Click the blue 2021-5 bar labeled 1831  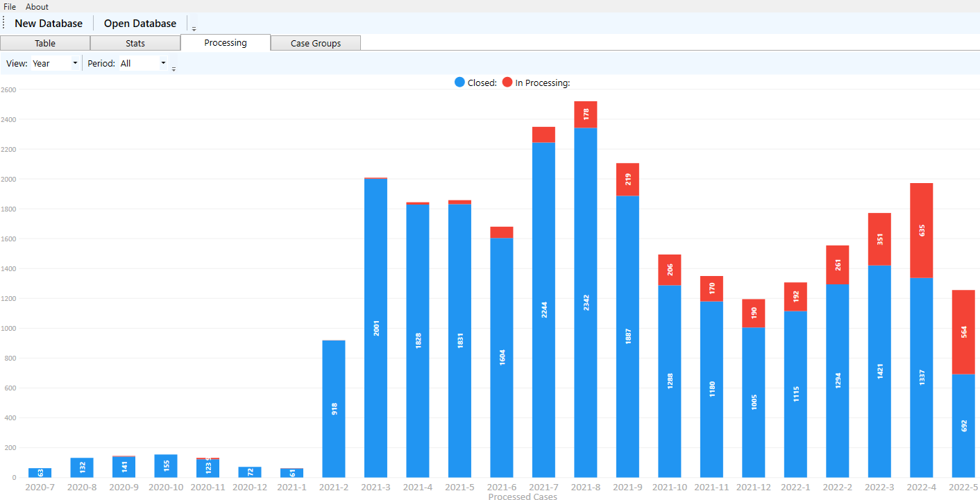(x=459, y=340)
